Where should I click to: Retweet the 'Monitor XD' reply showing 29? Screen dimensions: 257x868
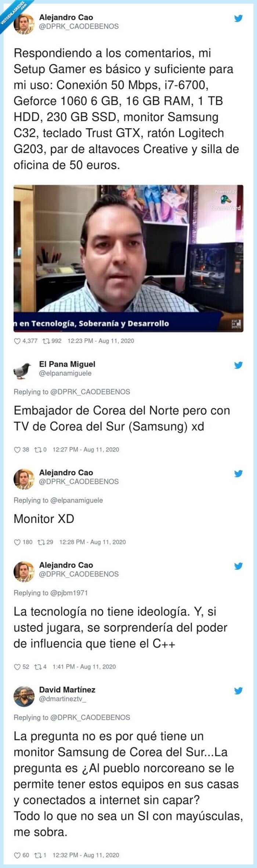(x=41, y=542)
